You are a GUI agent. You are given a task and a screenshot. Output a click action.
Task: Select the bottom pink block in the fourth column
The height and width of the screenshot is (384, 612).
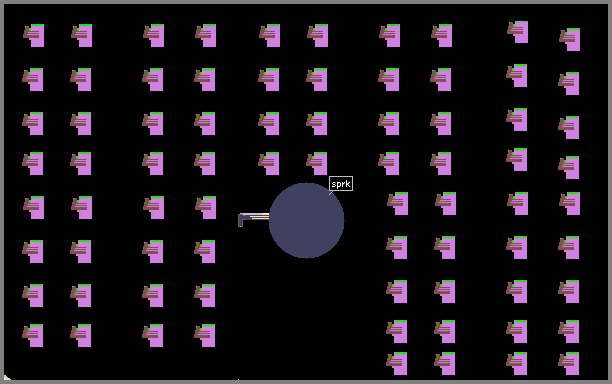pos(205,335)
